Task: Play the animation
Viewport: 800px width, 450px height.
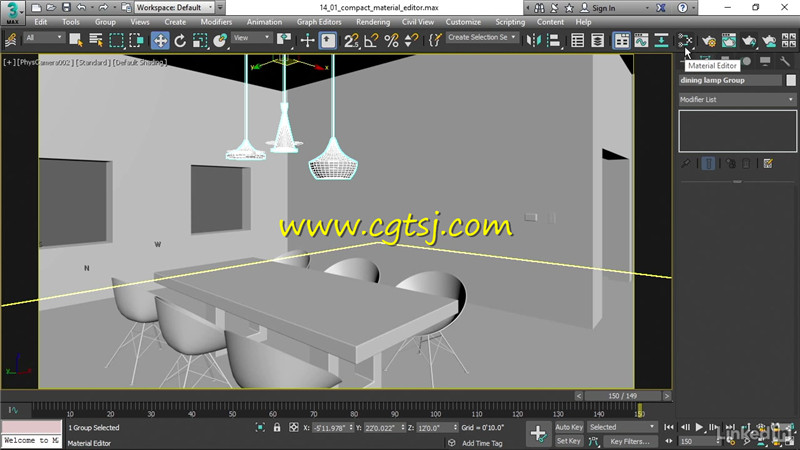Action: point(699,427)
